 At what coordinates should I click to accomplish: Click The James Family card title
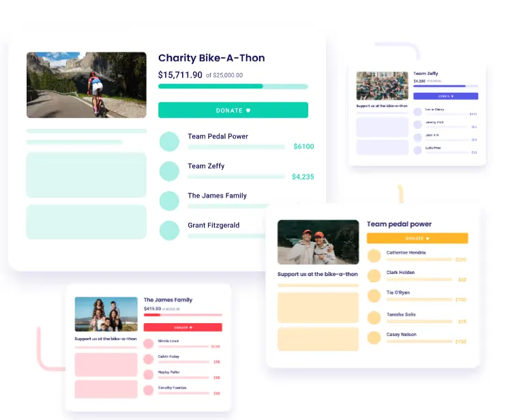(168, 300)
